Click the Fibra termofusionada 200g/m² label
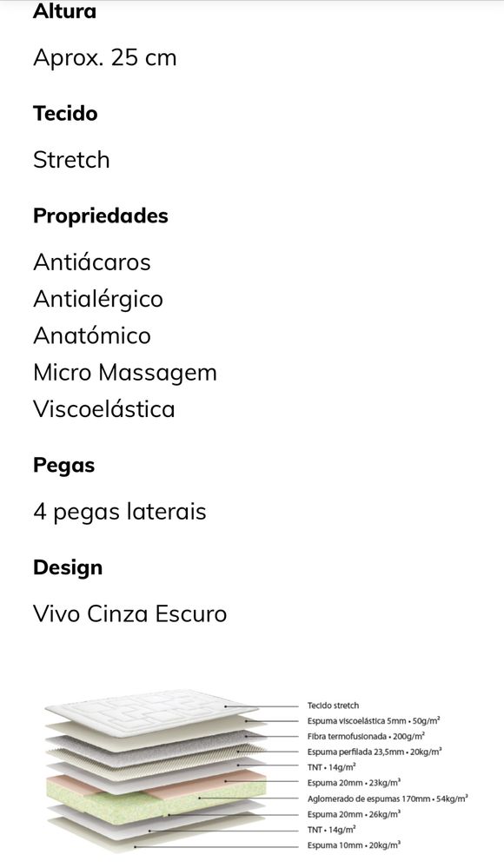Screen dimensions: 504x868 tap(366, 736)
